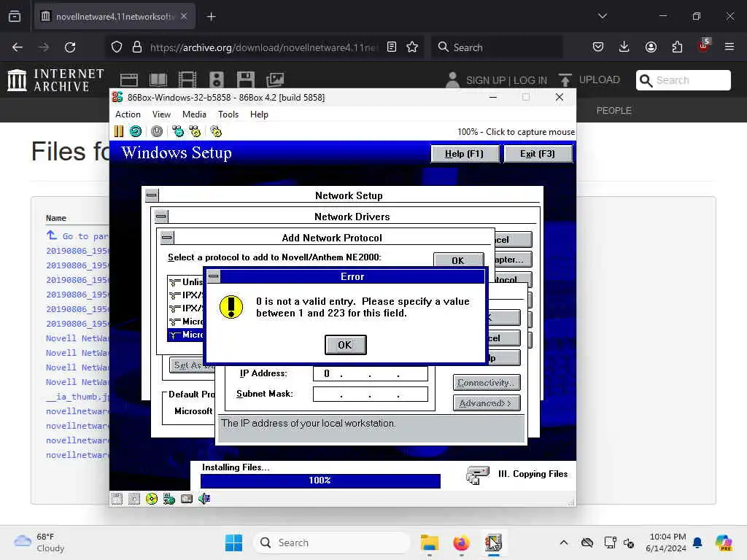Click the Internet Archive logo
The width and height of the screenshot is (747, 560).
(55, 79)
